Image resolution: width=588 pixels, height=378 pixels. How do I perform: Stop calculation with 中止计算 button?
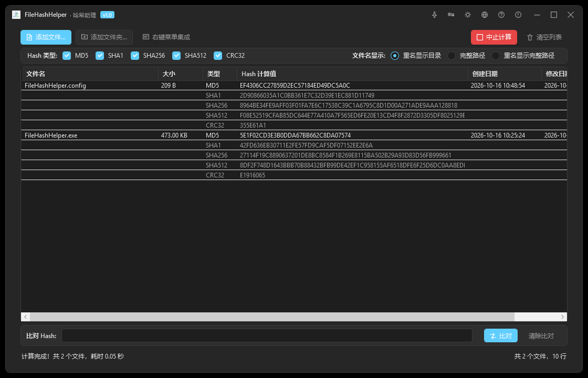pos(494,37)
